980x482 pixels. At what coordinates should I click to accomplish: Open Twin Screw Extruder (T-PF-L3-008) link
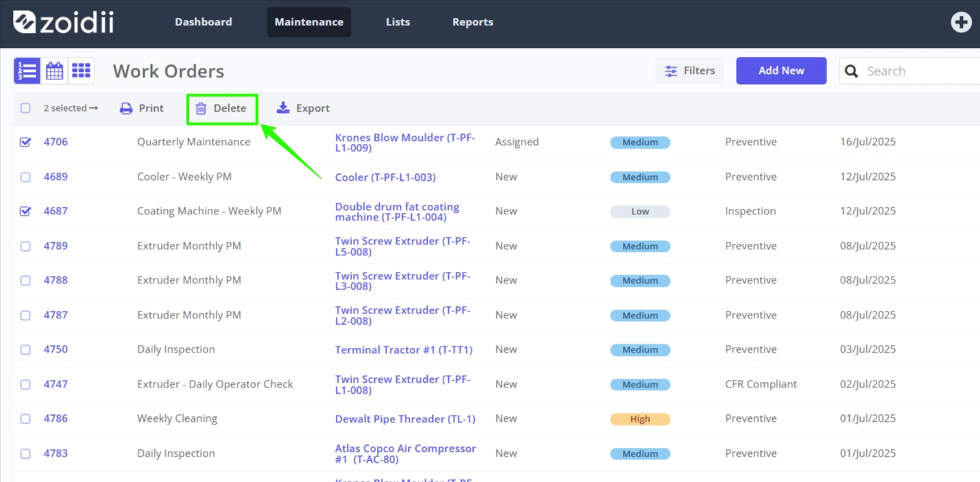click(402, 281)
